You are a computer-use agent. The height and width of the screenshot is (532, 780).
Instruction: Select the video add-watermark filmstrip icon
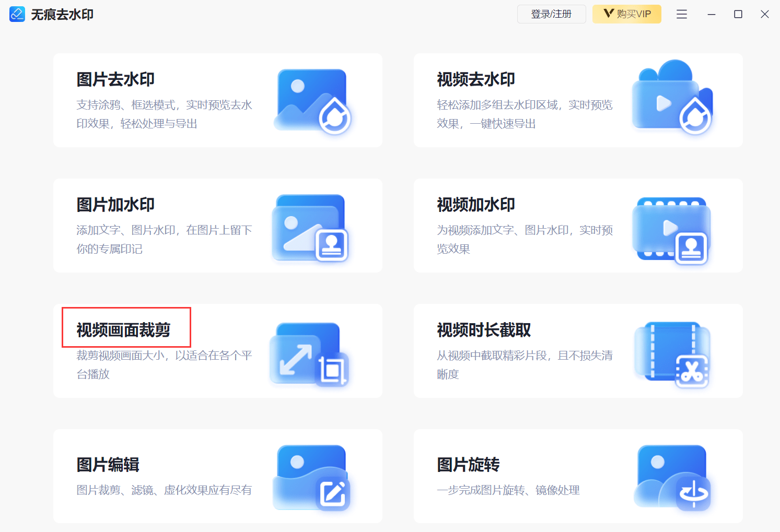tap(672, 231)
